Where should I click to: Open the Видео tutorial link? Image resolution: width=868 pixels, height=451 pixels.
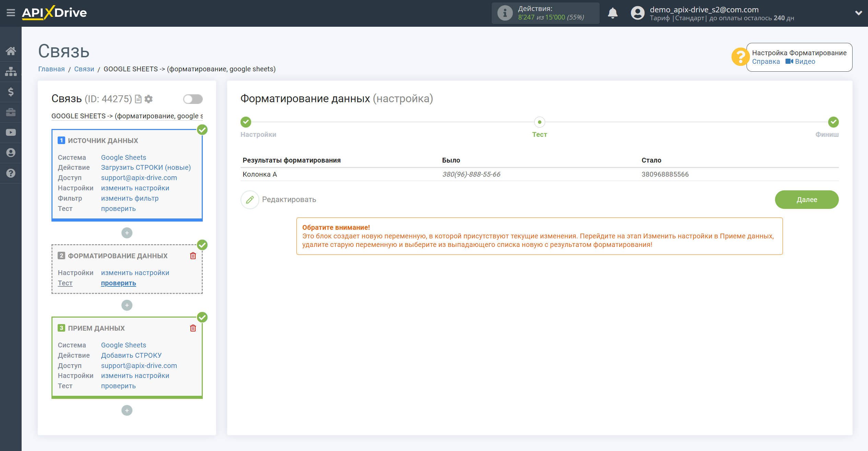[800, 61]
